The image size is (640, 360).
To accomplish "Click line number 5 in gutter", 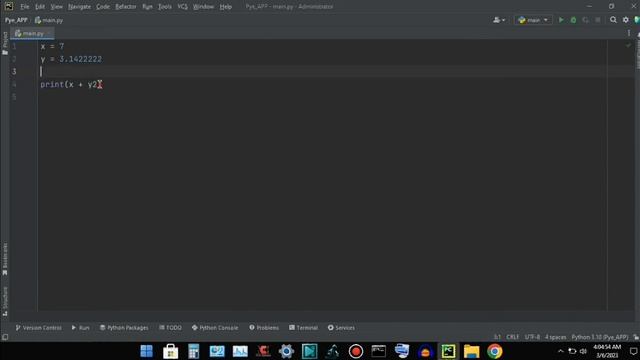I will point(14,97).
